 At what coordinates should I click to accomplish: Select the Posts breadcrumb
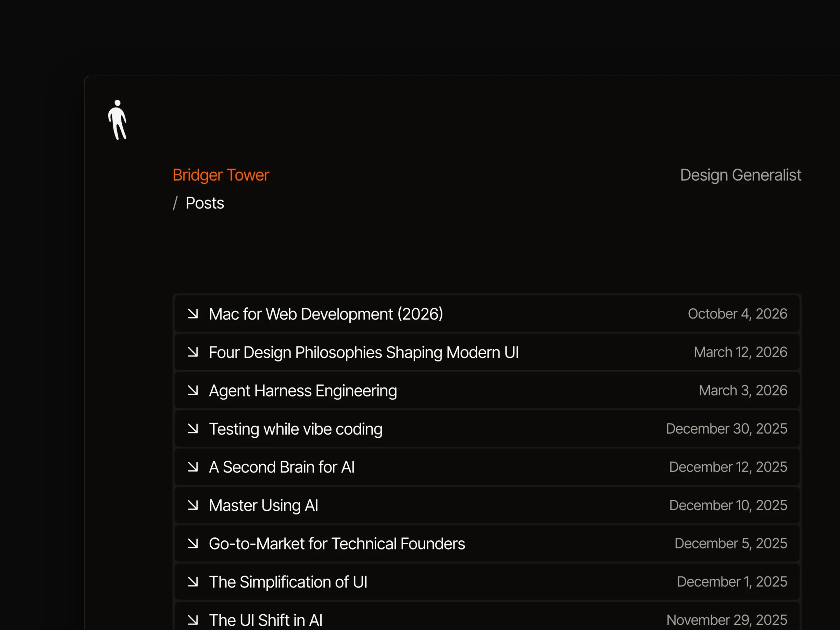click(205, 203)
